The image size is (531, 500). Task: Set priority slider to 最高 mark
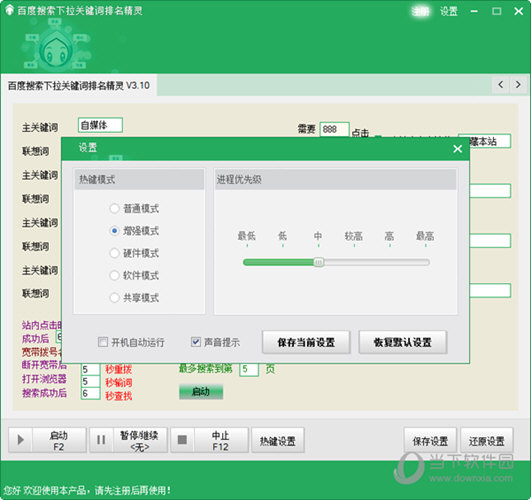426,262
